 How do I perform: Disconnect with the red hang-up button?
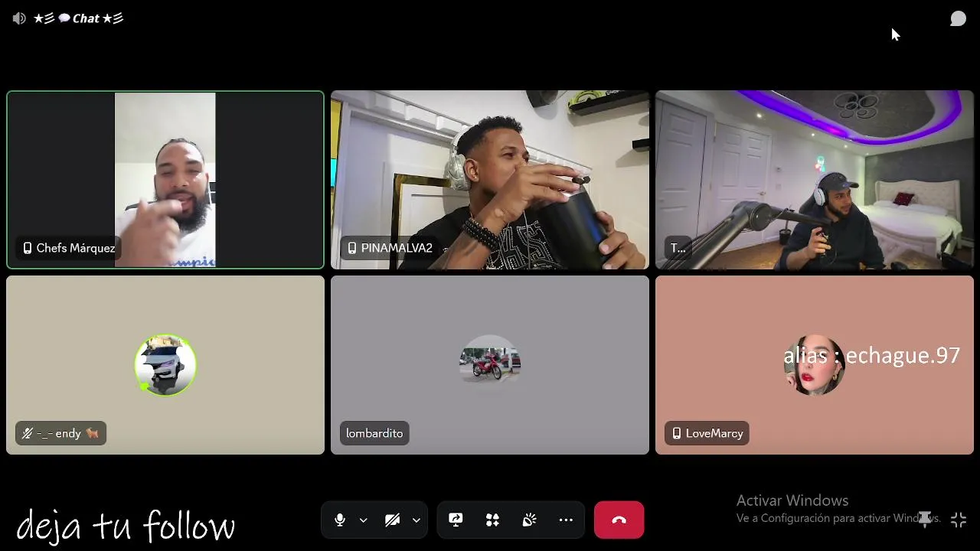pyautogui.click(x=619, y=520)
